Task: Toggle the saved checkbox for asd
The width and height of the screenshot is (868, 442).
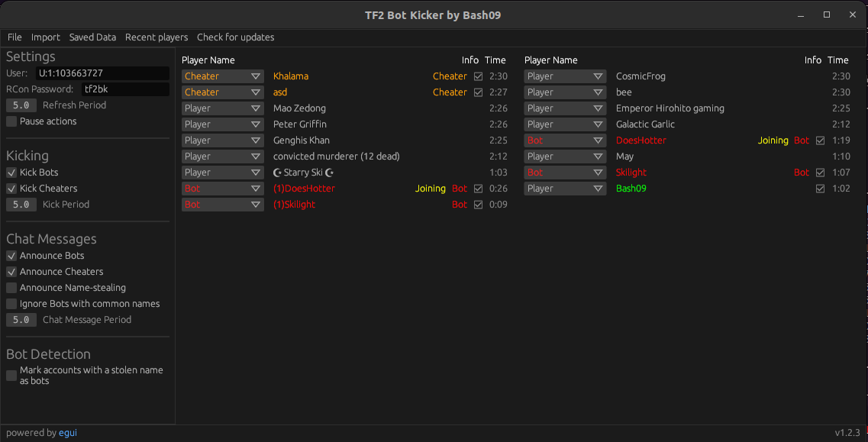Action: pos(479,92)
